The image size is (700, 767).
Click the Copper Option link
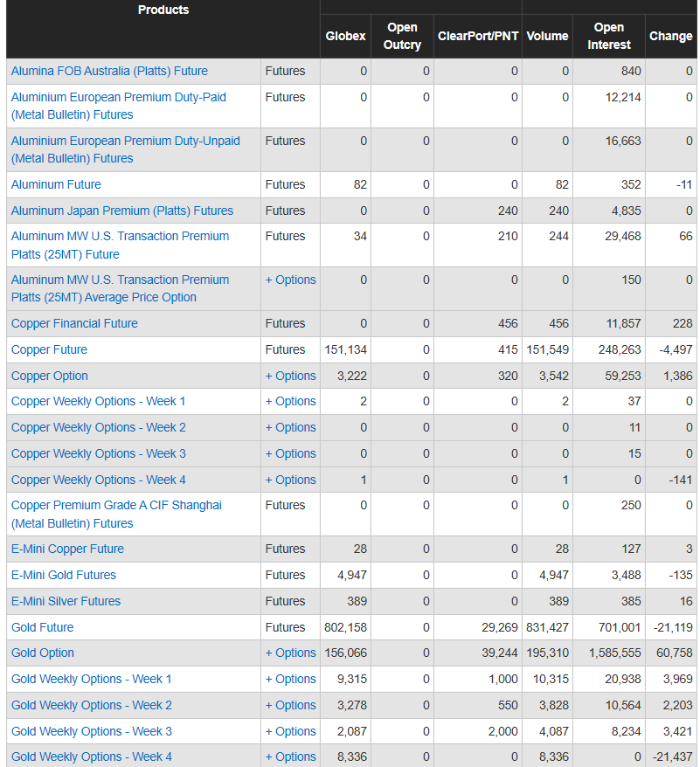(50, 376)
